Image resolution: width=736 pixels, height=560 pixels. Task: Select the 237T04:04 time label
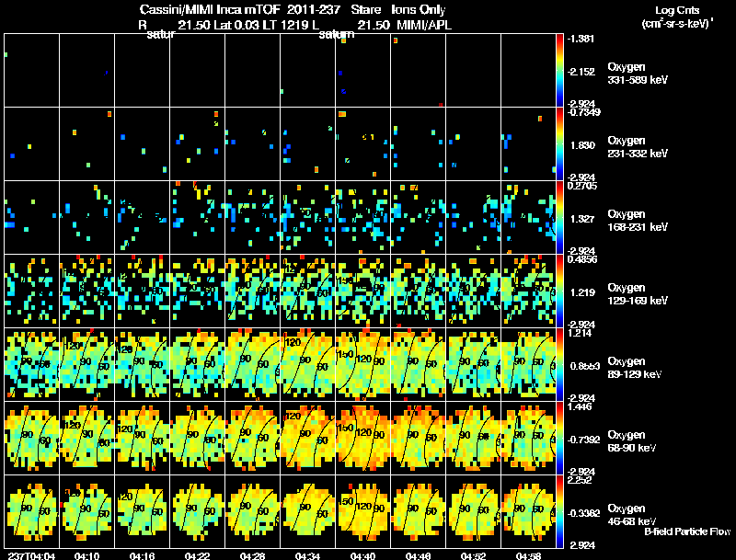[x=31, y=555]
